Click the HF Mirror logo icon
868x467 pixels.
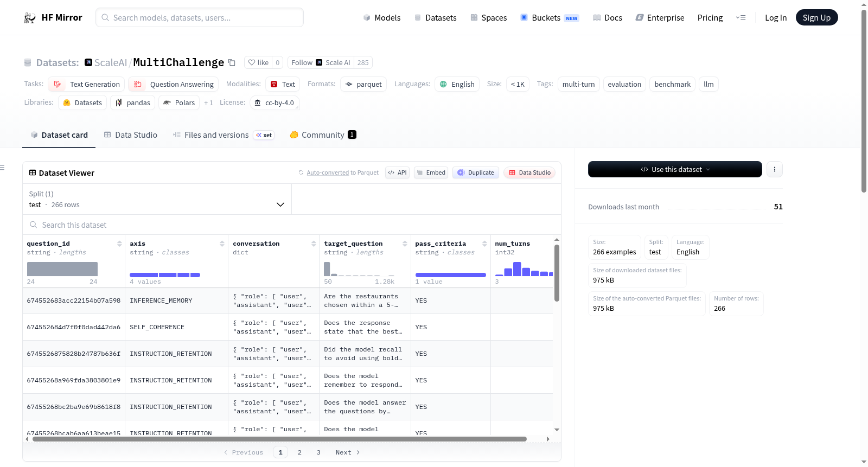30,18
